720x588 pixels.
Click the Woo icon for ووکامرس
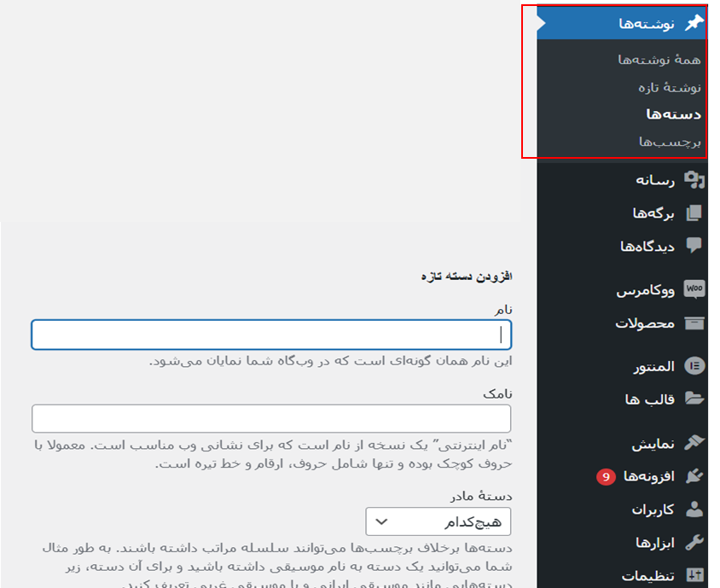(694, 290)
